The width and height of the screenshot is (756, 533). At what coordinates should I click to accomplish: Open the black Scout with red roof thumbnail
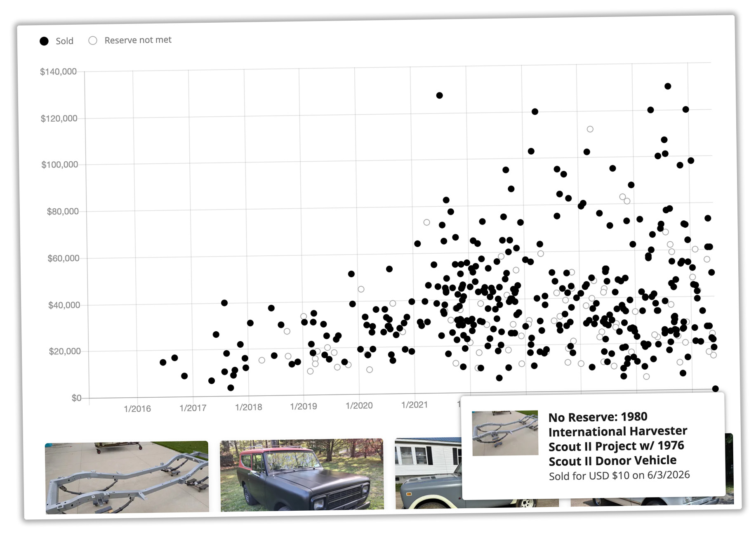coord(302,475)
